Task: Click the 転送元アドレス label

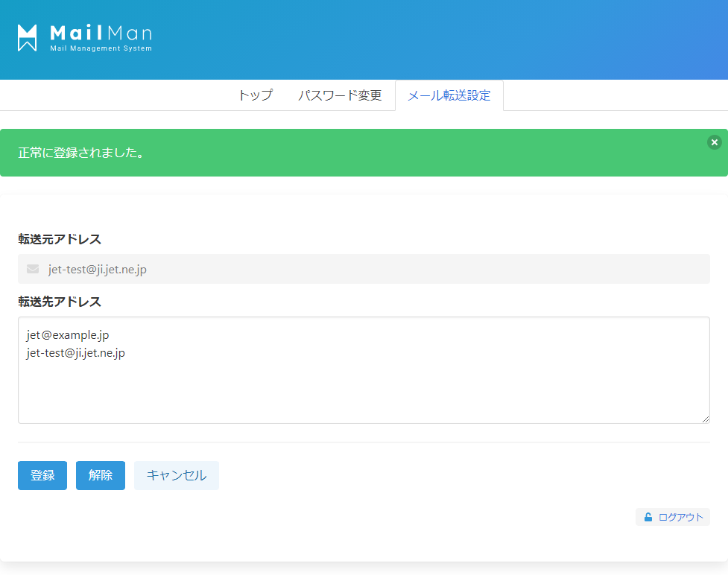Action: pyautogui.click(x=60, y=239)
